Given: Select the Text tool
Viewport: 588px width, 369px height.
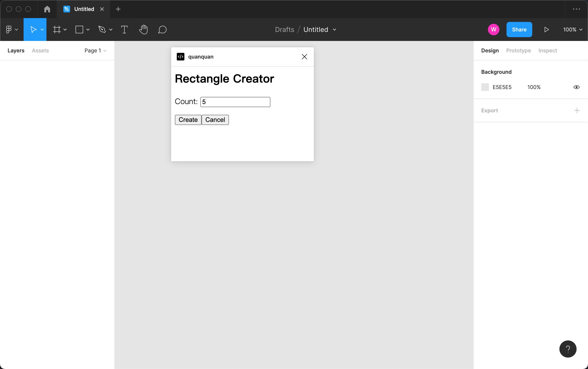Looking at the screenshot, I should pyautogui.click(x=124, y=30).
